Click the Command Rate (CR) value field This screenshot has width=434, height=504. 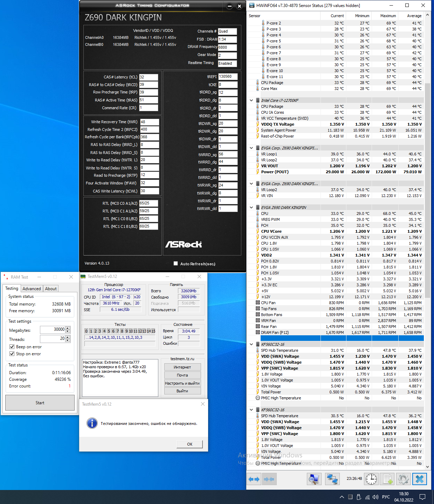click(x=149, y=108)
